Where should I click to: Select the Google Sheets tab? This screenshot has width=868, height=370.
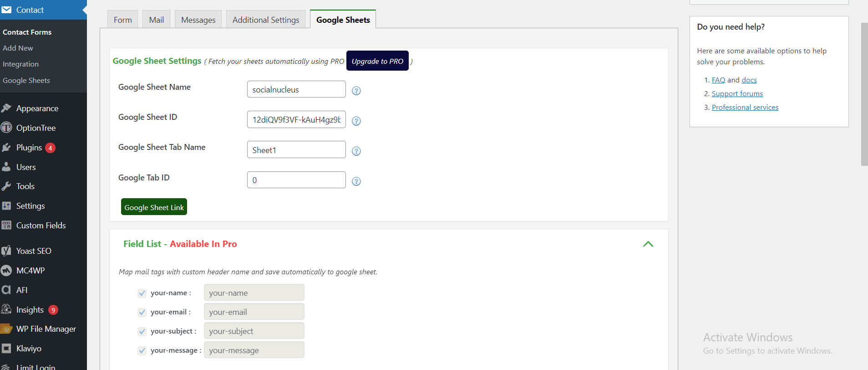click(343, 20)
